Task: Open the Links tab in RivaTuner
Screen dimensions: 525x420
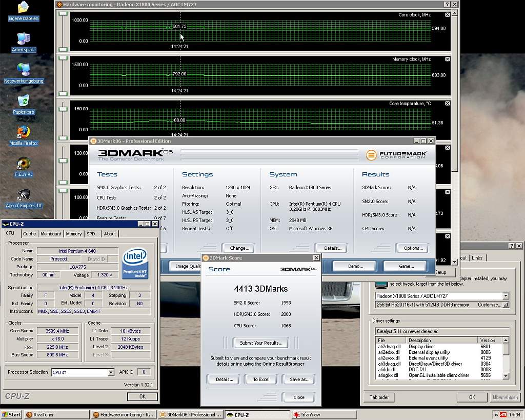Action: (x=477, y=258)
